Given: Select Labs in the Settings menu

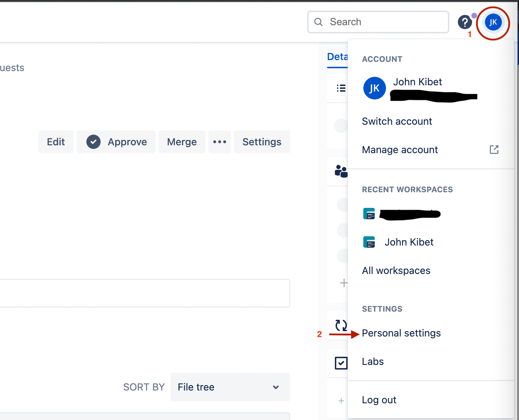Looking at the screenshot, I should click(x=373, y=361).
